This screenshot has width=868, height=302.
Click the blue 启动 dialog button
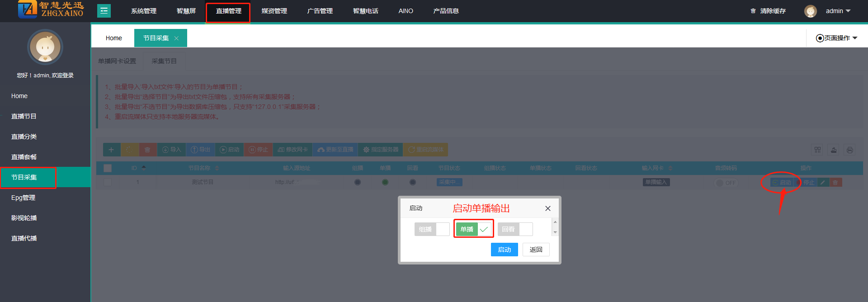505,250
